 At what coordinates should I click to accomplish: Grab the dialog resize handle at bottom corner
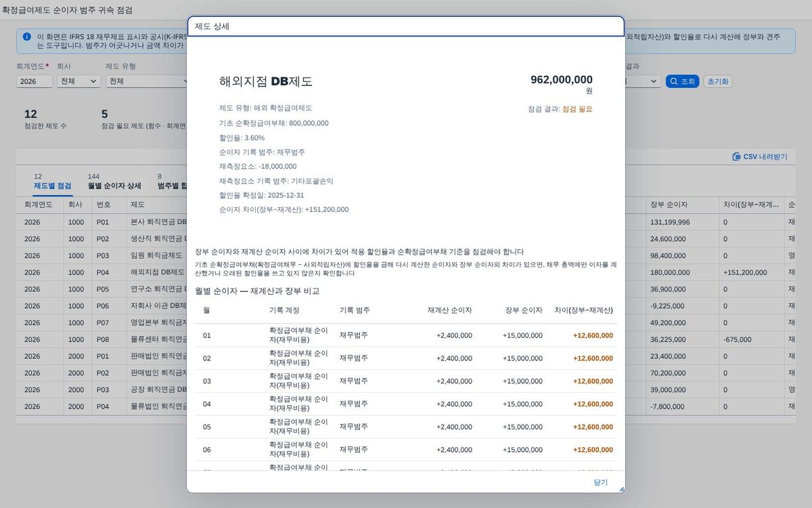click(x=621, y=488)
